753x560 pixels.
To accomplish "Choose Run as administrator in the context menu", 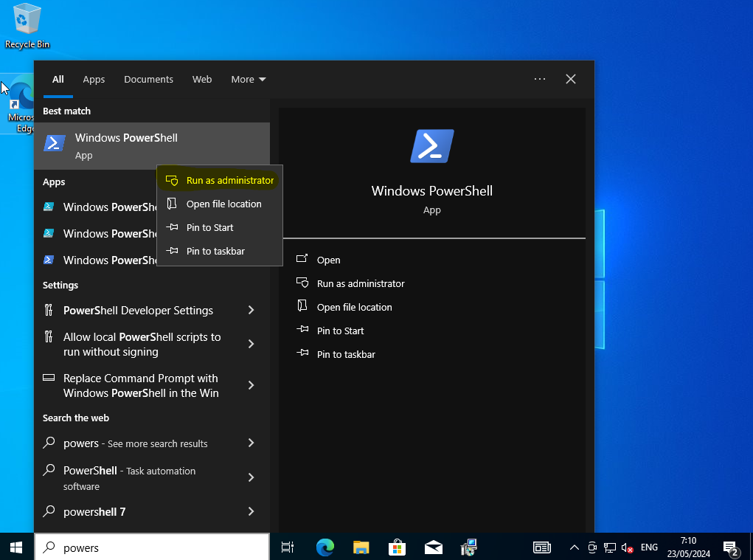I will tap(220, 180).
